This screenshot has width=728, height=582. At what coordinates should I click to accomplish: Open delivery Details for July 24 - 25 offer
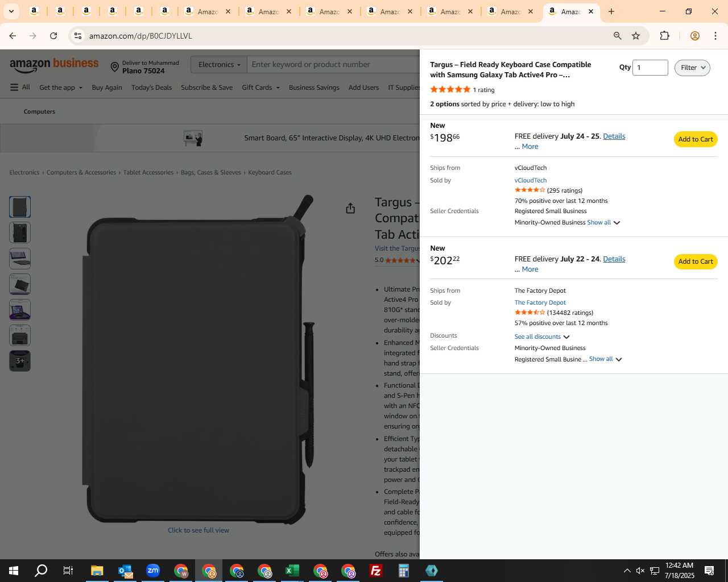click(614, 136)
